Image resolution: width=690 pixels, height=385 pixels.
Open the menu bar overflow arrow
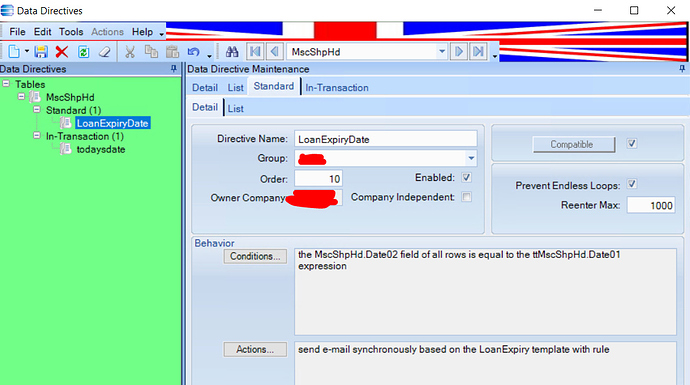161,34
